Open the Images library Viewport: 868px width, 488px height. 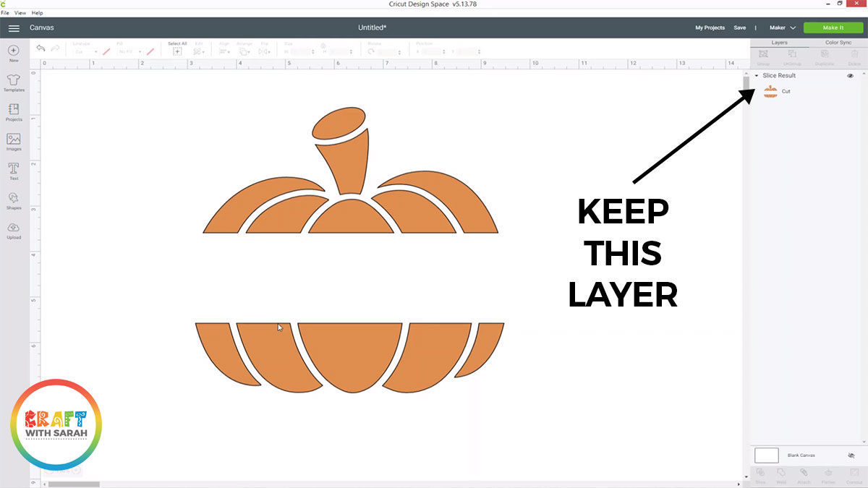point(14,141)
